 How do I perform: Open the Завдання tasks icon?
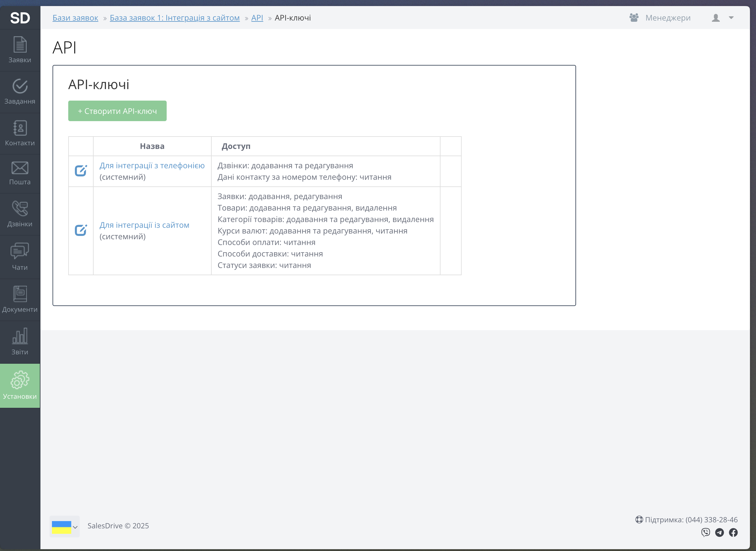click(x=20, y=92)
